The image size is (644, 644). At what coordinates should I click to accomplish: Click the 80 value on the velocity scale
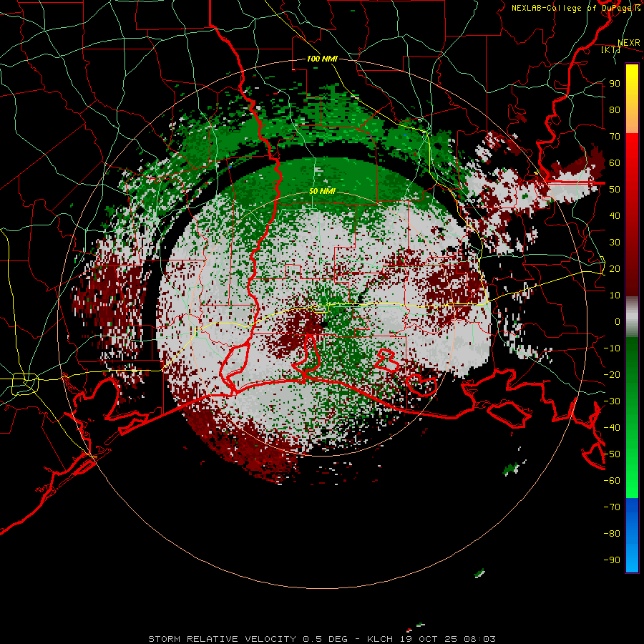pos(615,110)
